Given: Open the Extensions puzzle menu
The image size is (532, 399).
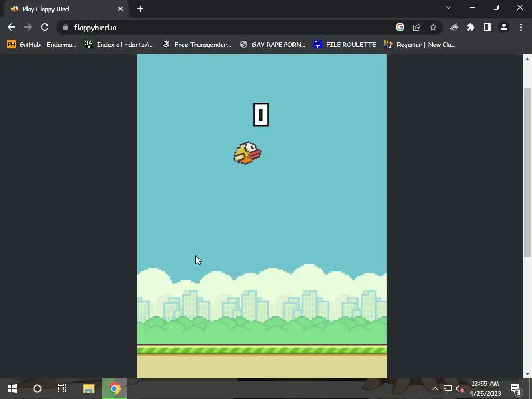Looking at the screenshot, I should click(x=471, y=27).
